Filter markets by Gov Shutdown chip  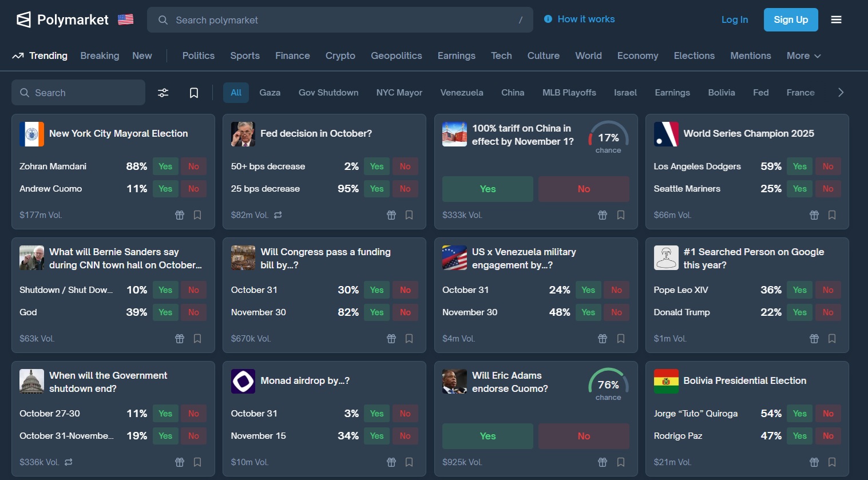328,93
